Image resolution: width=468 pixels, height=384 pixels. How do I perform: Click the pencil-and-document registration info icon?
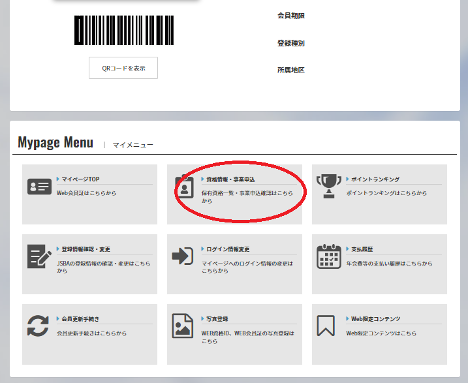[39, 256]
